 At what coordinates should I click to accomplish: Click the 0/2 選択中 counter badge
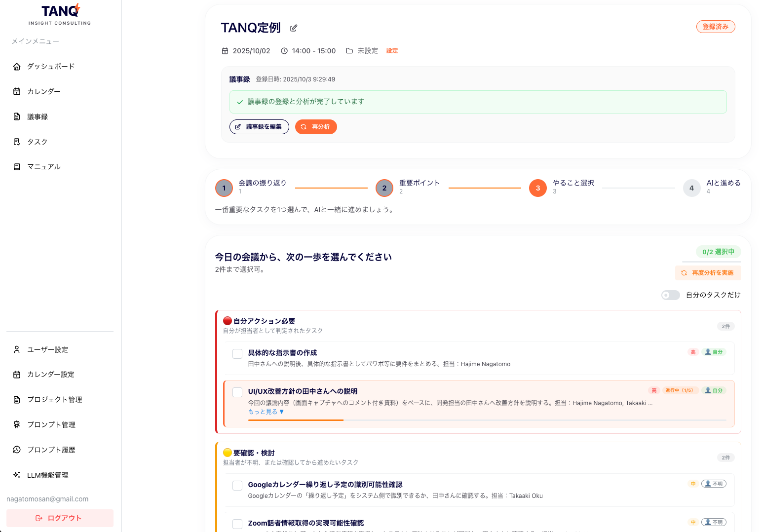[x=718, y=252]
